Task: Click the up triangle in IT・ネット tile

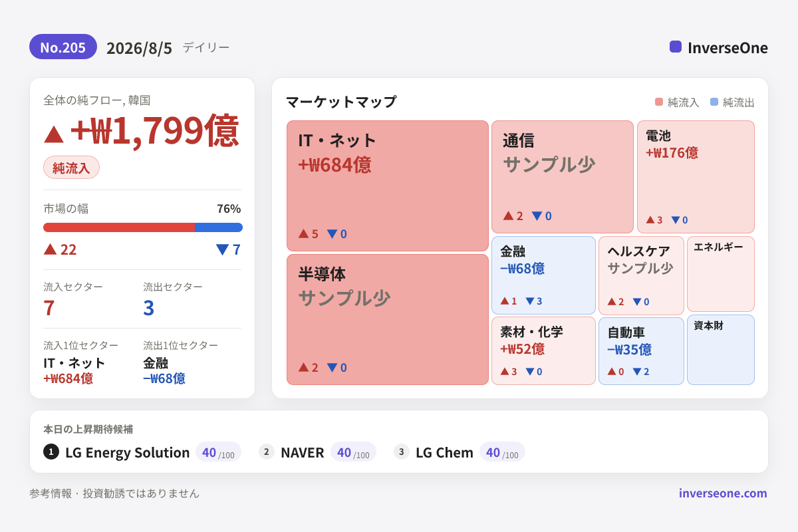Action: pyautogui.click(x=303, y=233)
